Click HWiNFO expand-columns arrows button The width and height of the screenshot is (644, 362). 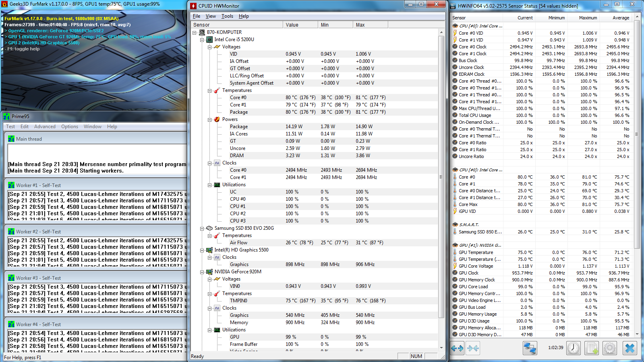[x=457, y=348]
